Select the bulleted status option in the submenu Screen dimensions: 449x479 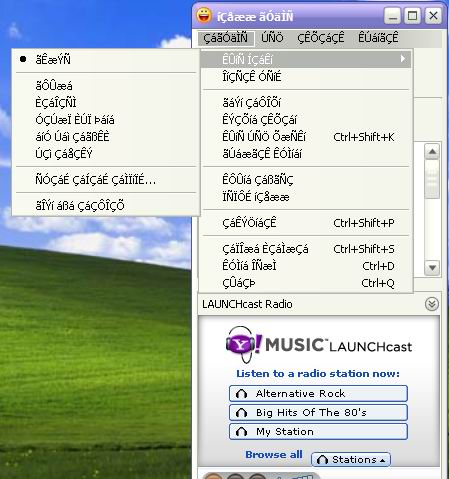click(106, 60)
